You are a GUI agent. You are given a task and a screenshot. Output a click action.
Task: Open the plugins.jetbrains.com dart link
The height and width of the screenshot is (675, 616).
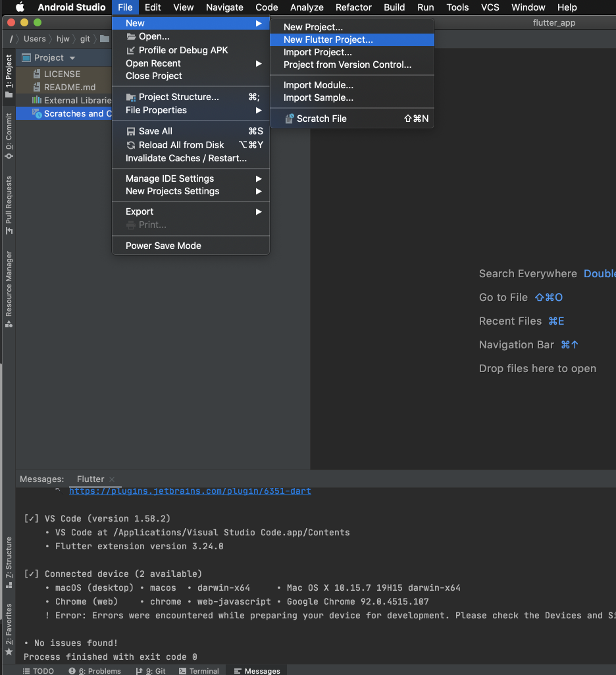190,491
